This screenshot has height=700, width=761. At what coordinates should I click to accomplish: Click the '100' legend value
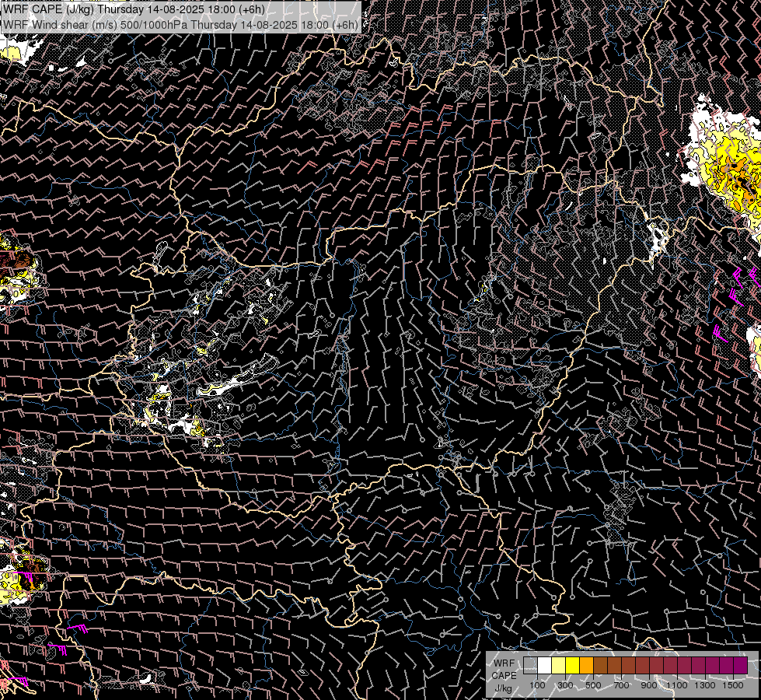pos(537,685)
